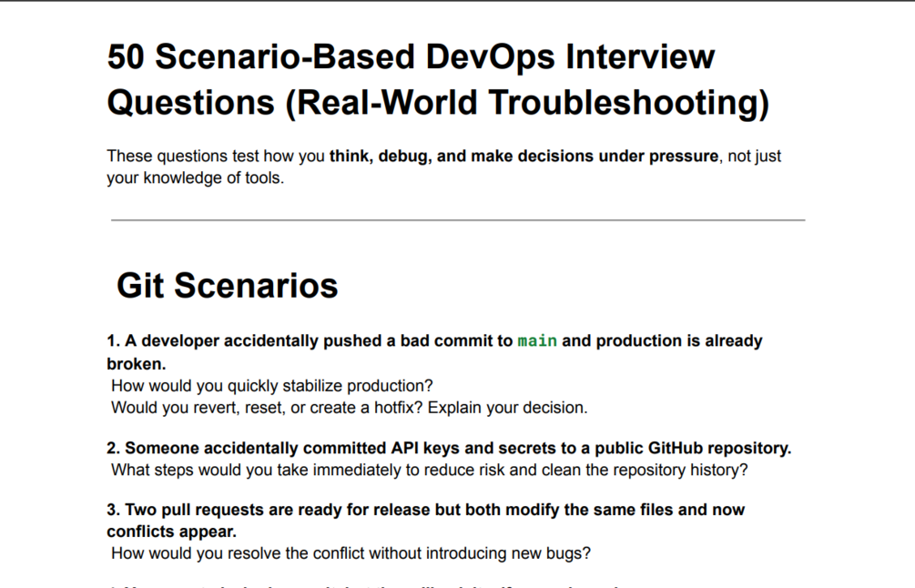
Task: Click the line about cleaning repository history
Action: (x=430, y=471)
